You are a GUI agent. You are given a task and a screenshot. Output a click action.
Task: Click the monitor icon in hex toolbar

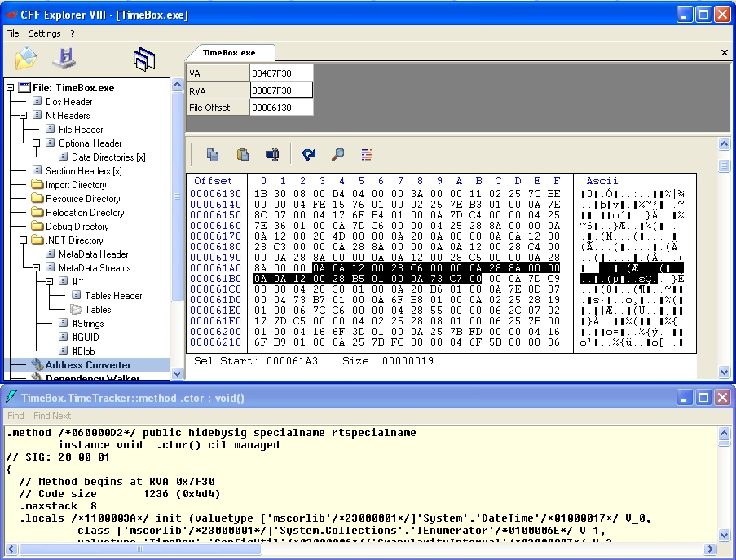coord(271,154)
